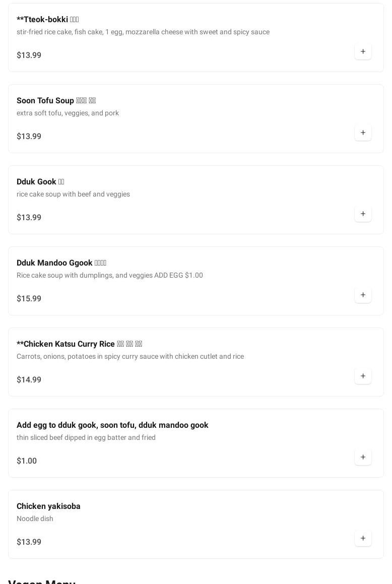Select the Chicken yakisoba item name
The height and width of the screenshot is (584, 392).
click(x=48, y=506)
